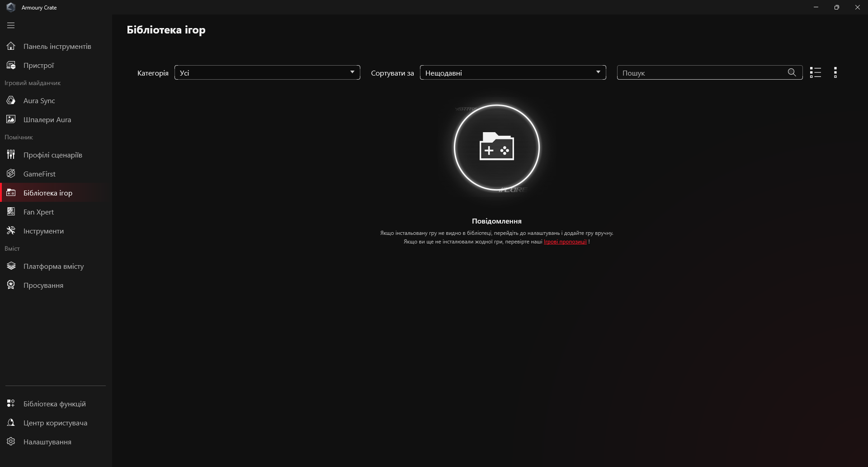The image size is (868, 467).
Task: Click the large add-game folder icon
Action: (x=497, y=148)
